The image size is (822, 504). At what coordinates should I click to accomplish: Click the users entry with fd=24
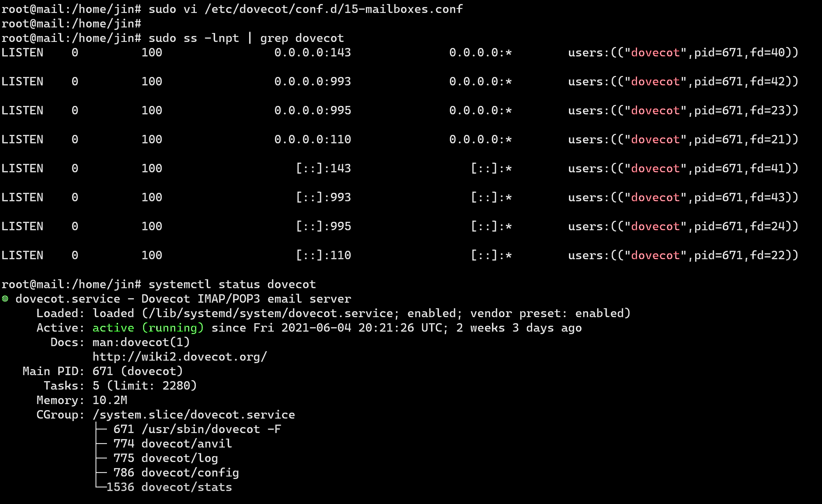(683, 226)
